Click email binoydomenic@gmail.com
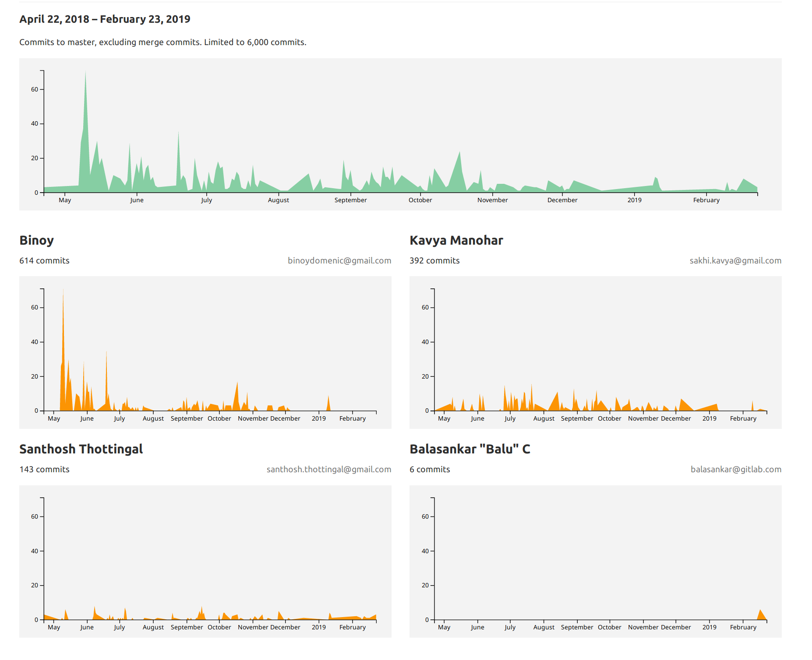The width and height of the screenshot is (812, 660). pyautogui.click(x=339, y=261)
